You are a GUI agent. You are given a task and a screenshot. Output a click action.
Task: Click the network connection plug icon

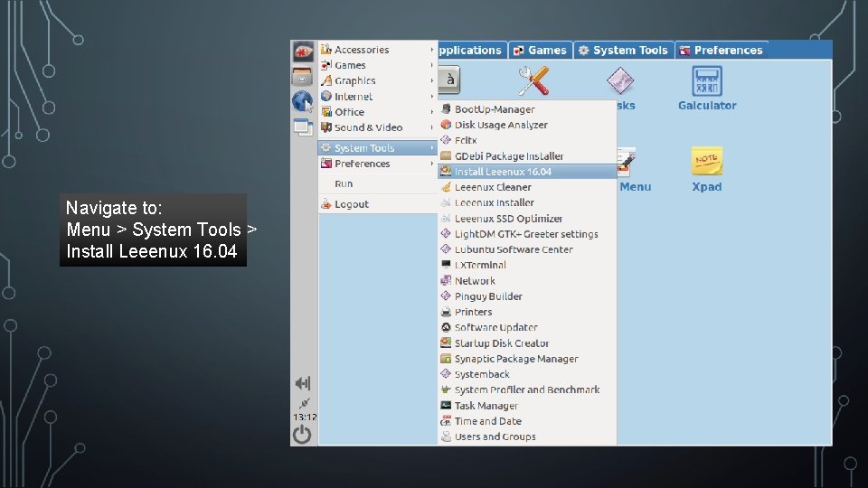click(304, 403)
